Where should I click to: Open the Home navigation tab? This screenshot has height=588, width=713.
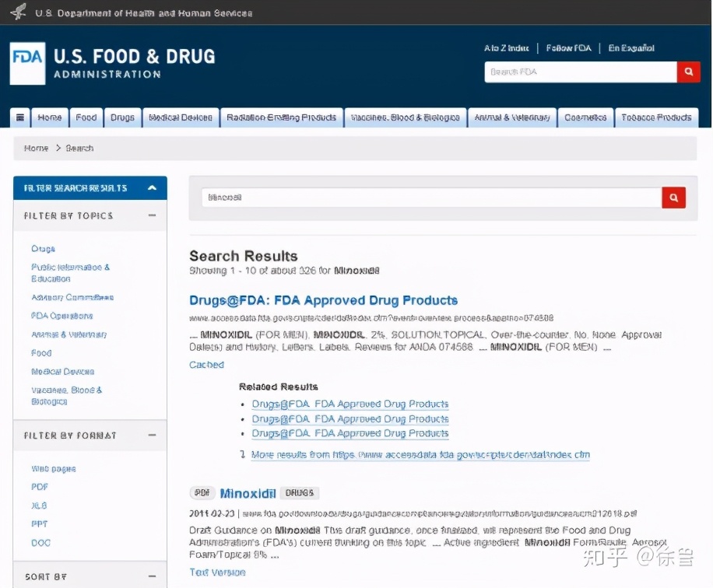pyautogui.click(x=50, y=117)
